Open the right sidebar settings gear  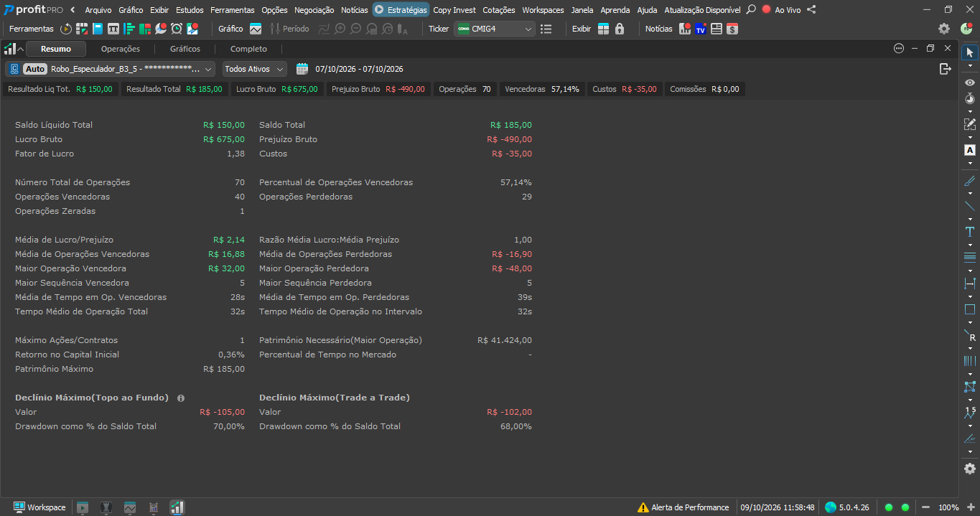click(970, 469)
